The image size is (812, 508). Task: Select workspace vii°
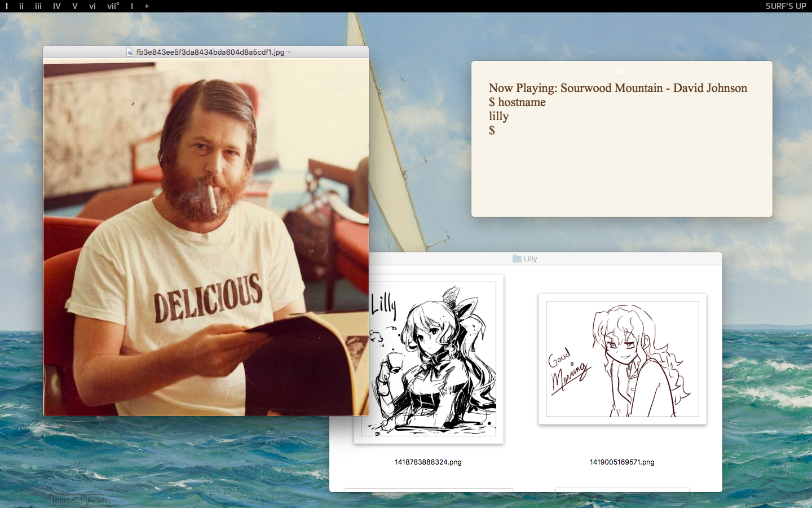113,6
